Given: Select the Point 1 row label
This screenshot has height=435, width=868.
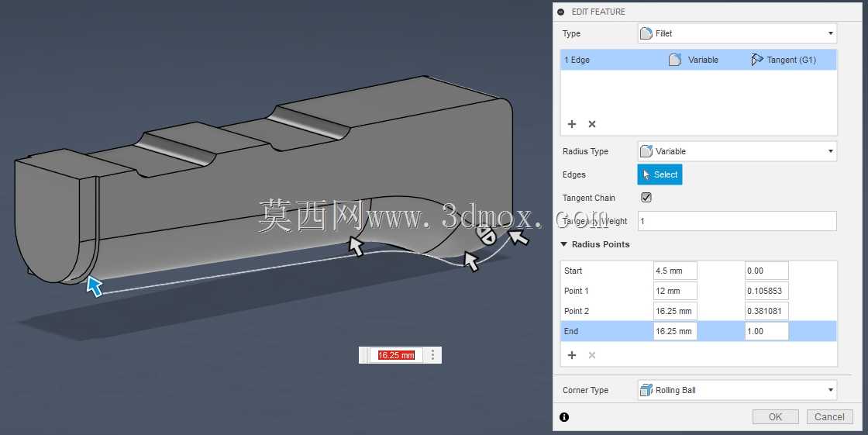Looking at the screenshot, I should (577, 291).
